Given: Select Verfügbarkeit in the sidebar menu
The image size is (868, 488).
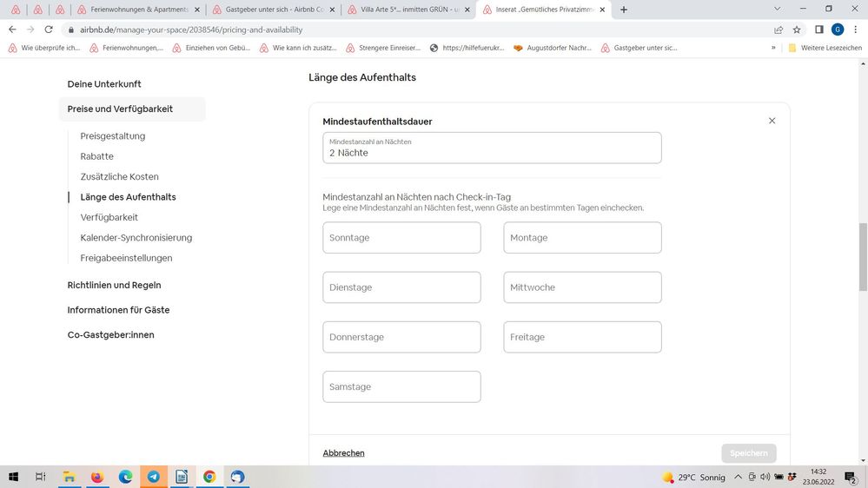Looking at the screenshot, I should [109, 217].
